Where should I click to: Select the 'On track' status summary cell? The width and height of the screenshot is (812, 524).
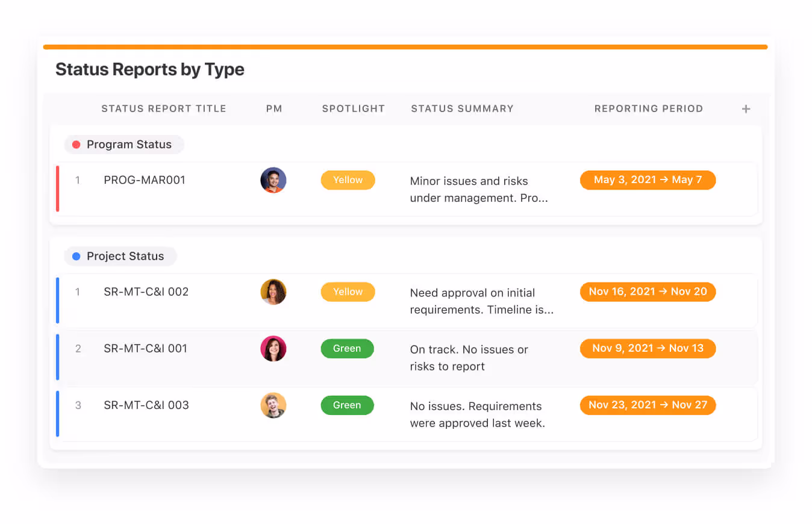click(x=469, y=358)
